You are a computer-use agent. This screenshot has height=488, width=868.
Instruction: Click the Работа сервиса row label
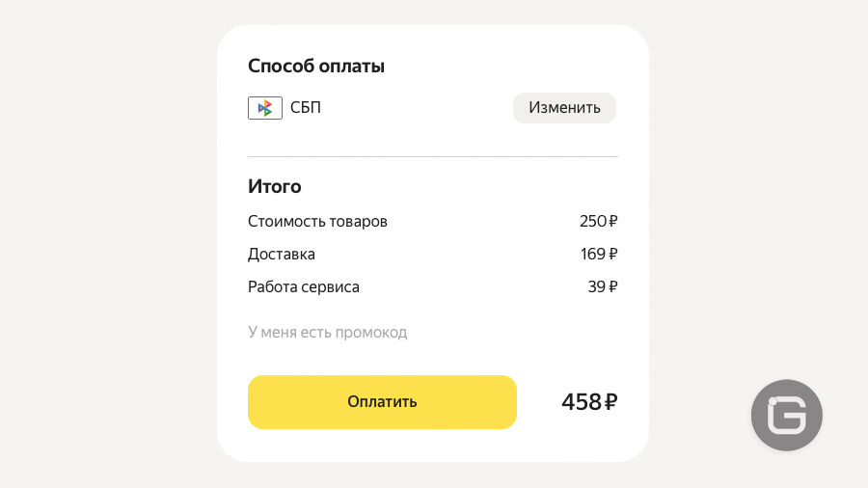304,286
